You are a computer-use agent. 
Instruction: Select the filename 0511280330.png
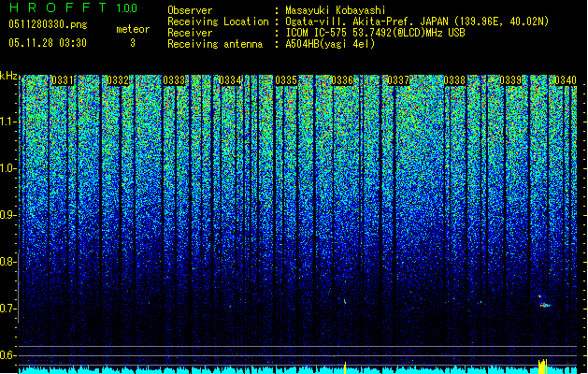[48, 24]
